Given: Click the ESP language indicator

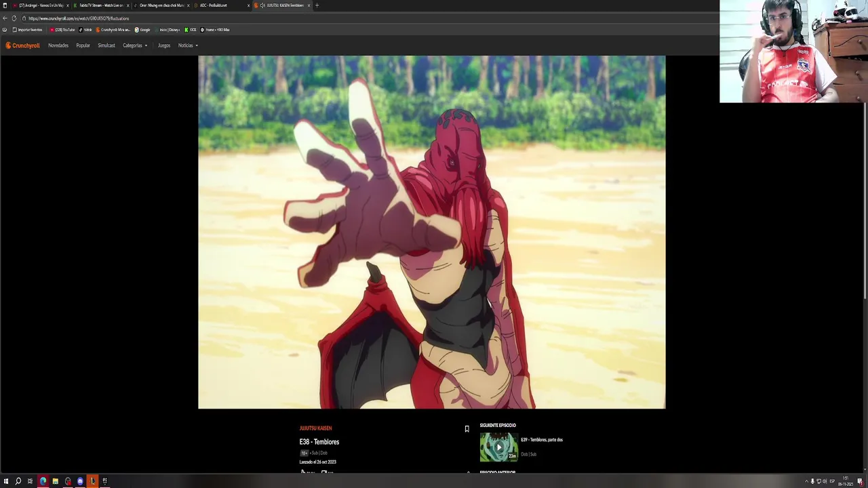Looking at the screenshot, I should (x=832, y=481).
